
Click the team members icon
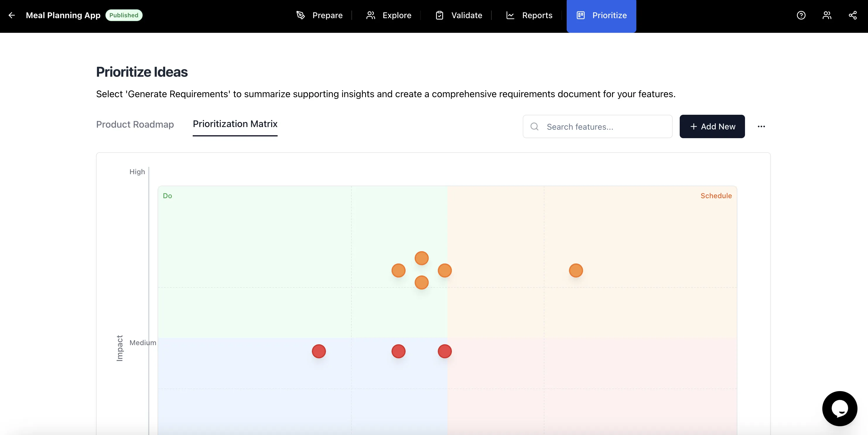pyautogui.click(x=827, y=15)
